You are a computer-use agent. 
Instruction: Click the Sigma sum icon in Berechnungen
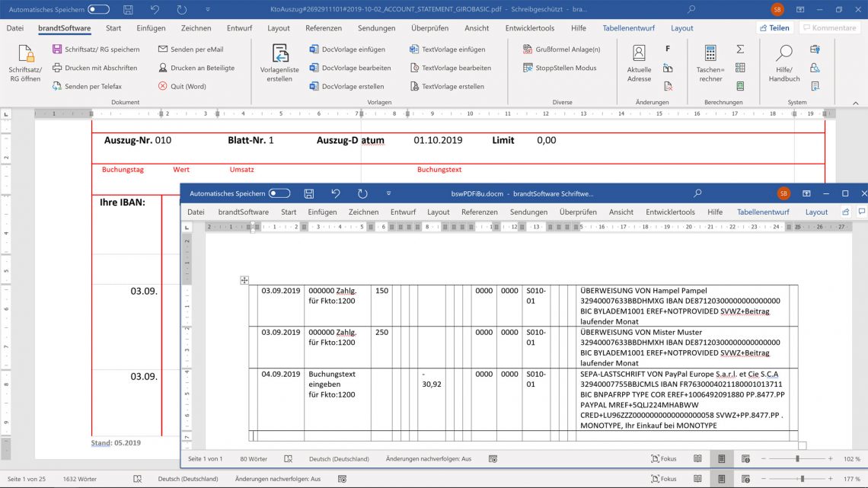740,49
